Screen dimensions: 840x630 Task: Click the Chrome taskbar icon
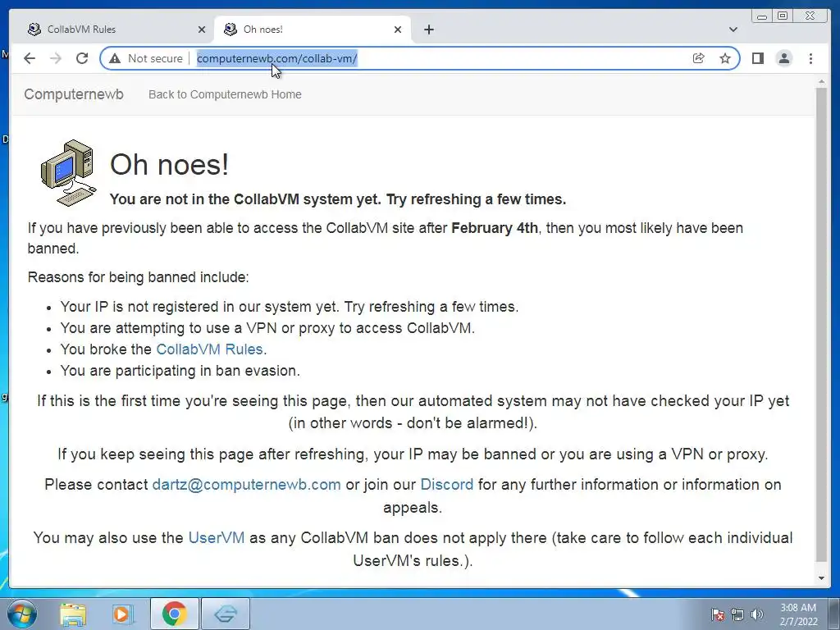coord(175,614)
